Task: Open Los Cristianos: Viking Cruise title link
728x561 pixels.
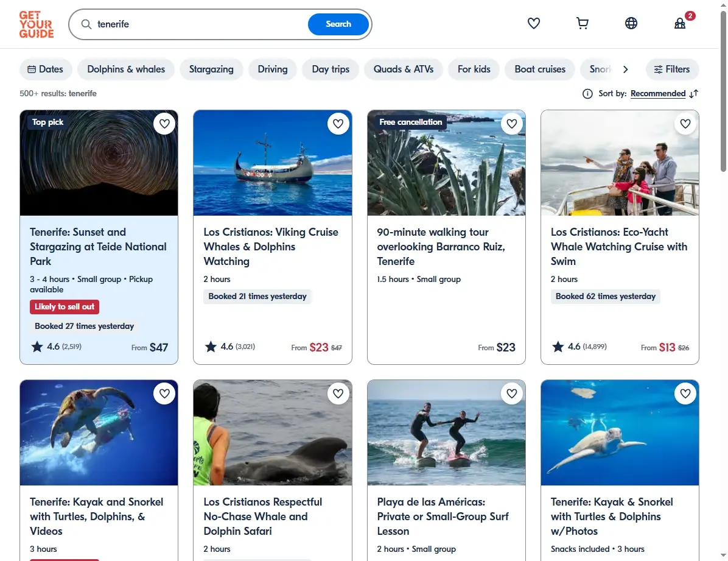Action: tap(271, 246)
